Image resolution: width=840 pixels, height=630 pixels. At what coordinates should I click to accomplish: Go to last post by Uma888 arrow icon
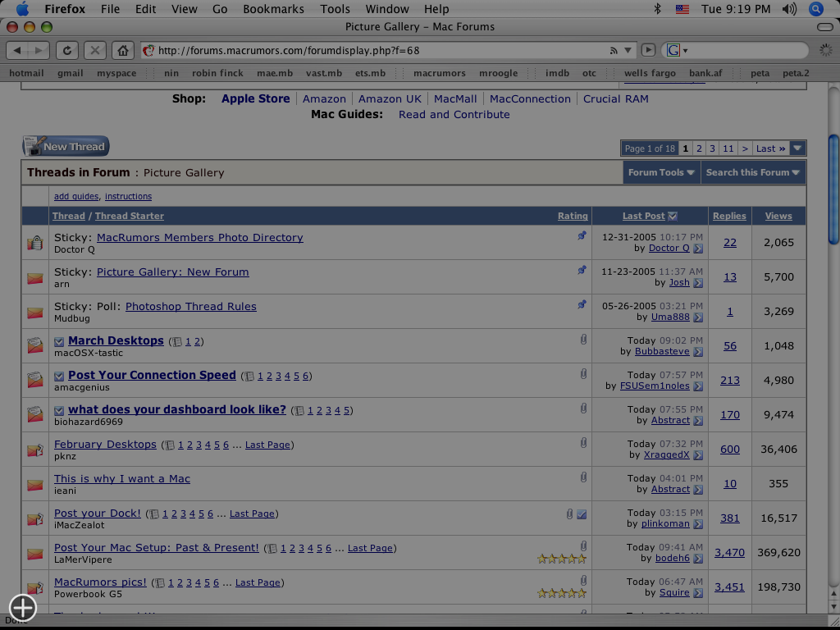[697, 317]
